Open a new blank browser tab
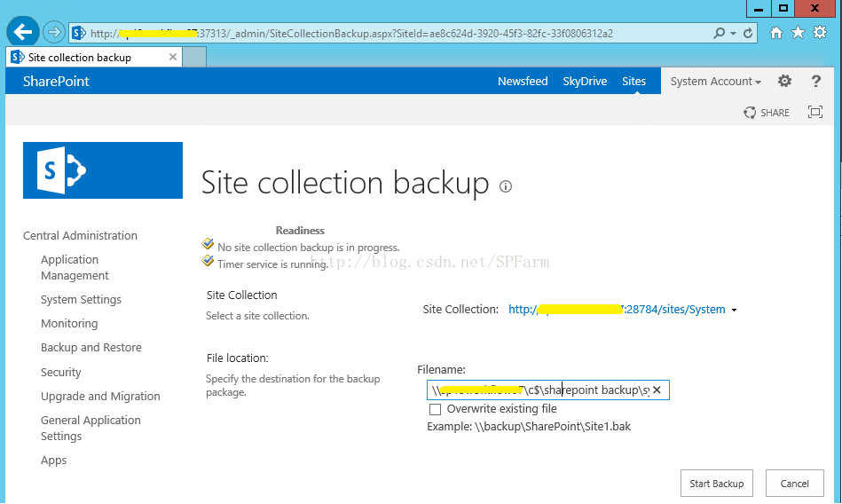The width and height of the screenshot is (842, 504). pyautogui.click(x=194, y=57)
